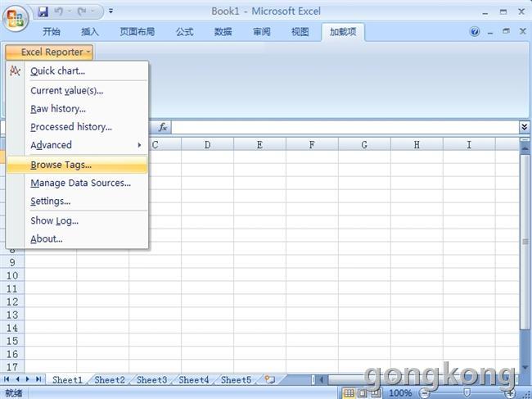This screenshot has height=399, width=532.
Task: Close the workbook with ribbon X
Action: click(523, 31)
